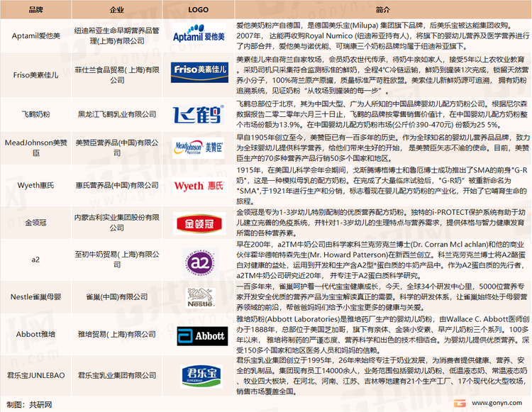532x412 pixels.
Task: Click 美赞臣营养品(中国)有限公司 cell
Action: 117,147
